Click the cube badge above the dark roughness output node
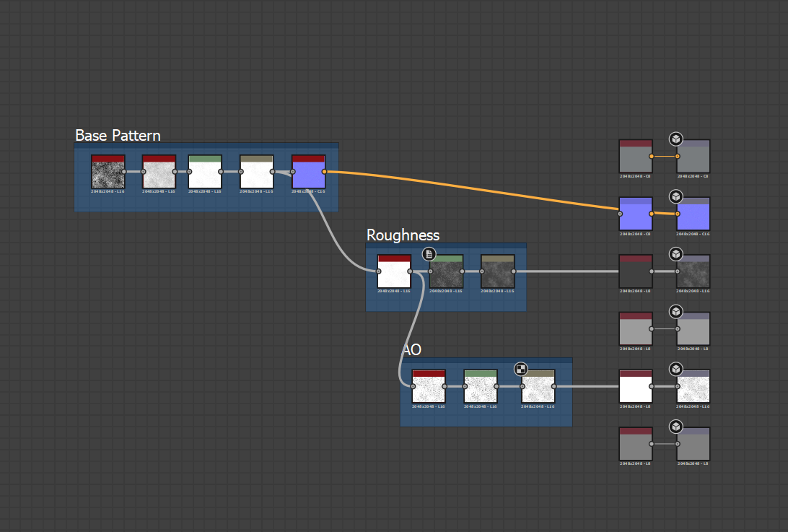This screenshot has width=788, height=532. pyautogui.click(x=676, y=254)
